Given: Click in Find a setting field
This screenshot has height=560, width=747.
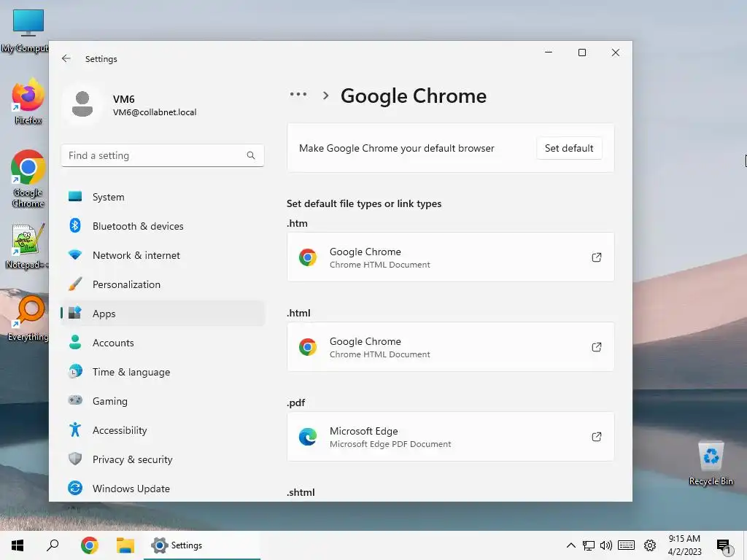Looking at the screenshot, I should tap(163, 155).
